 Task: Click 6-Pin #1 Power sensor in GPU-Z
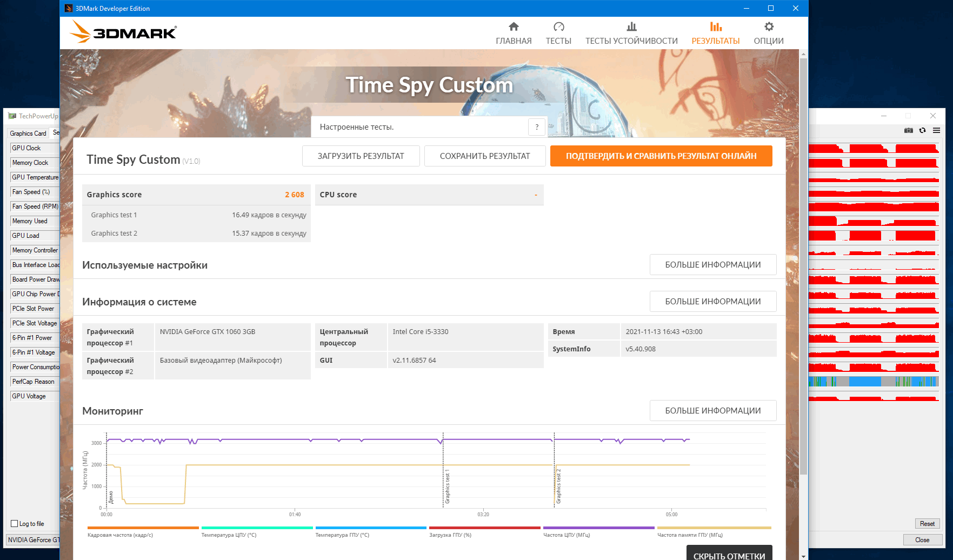[x=35, y=337]
